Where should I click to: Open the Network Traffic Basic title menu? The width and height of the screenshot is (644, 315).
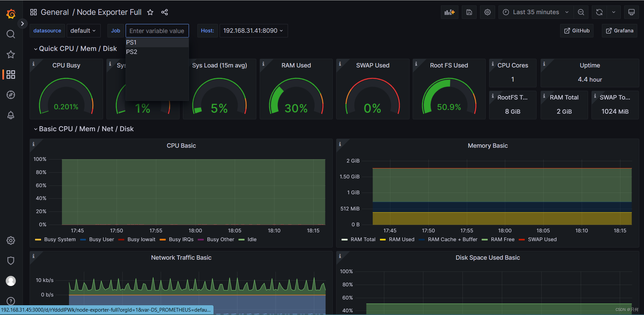181,258
